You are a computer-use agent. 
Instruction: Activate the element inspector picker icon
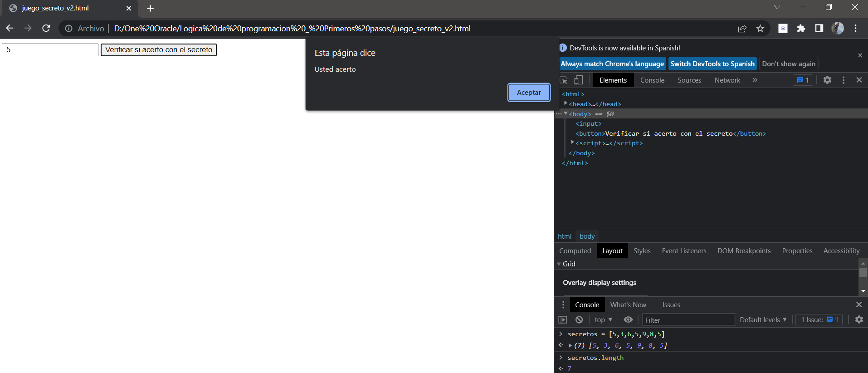pyautogui.click(x=564, y=80)
